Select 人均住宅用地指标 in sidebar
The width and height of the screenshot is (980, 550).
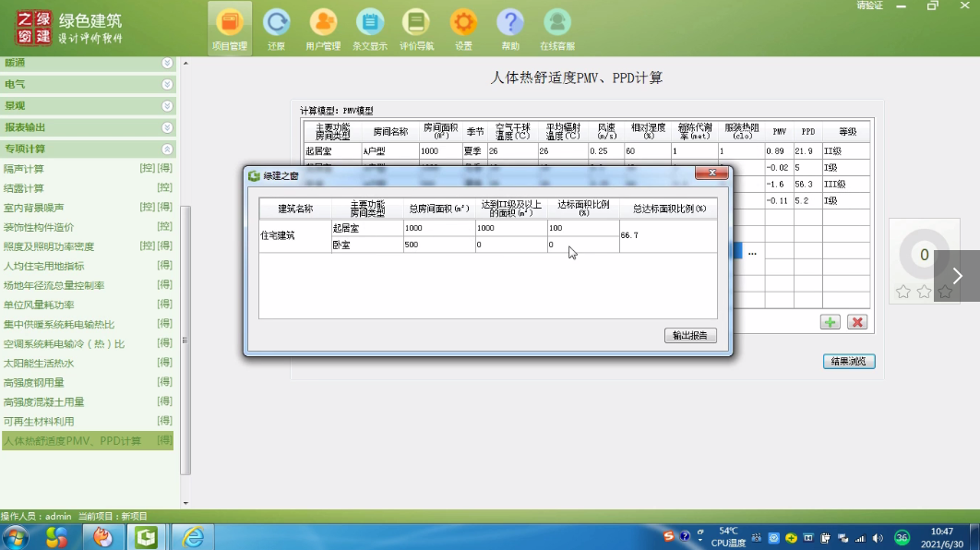(x=43, y=266)
